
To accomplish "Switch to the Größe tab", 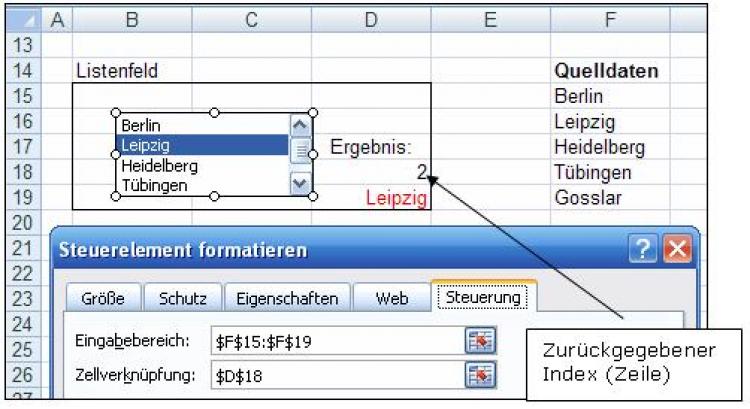I will [x=103, y=298].
